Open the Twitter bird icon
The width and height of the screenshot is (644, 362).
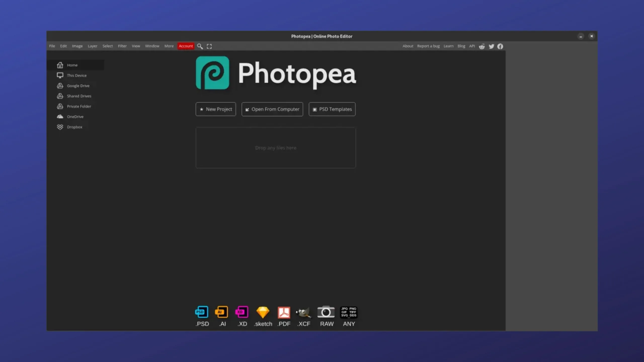(x=491, y=46)
